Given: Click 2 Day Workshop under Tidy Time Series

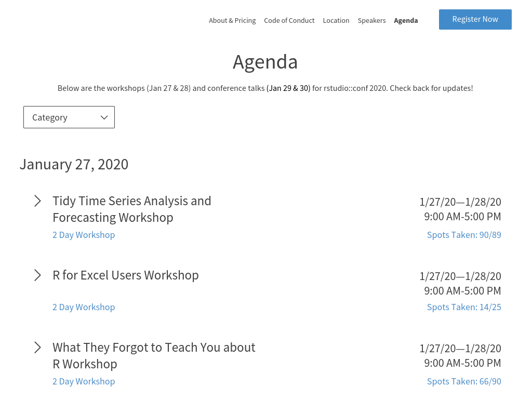Looking at the screenshot, I should tap(84, 235).
